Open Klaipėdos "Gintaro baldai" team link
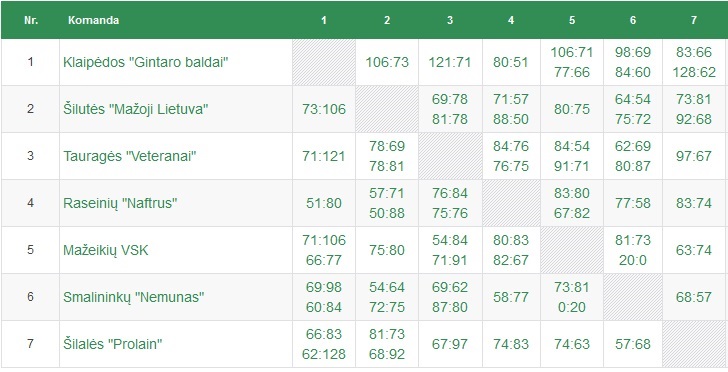728x372 pixels. click(x=146, y=62)
